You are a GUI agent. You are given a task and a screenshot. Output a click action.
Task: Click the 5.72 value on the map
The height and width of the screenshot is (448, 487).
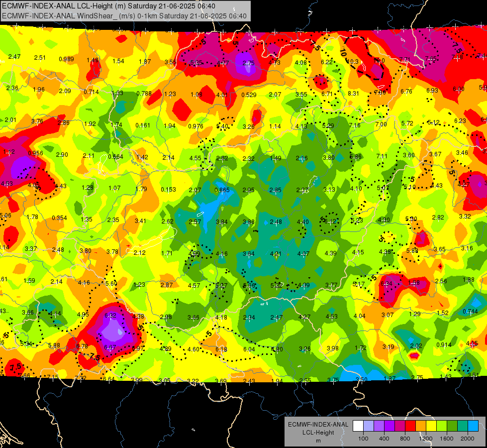click(x=407, y=123)
